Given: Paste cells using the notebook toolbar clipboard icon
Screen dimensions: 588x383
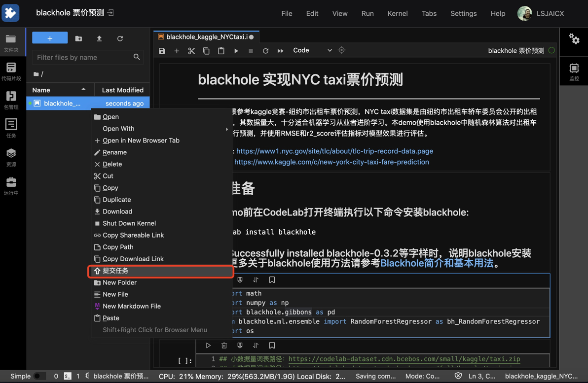Looking at the screenshot, I should 221,51.
